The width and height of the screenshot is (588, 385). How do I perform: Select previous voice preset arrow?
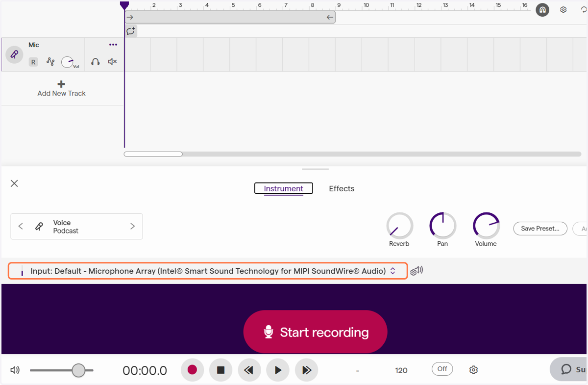click(21, 226)
